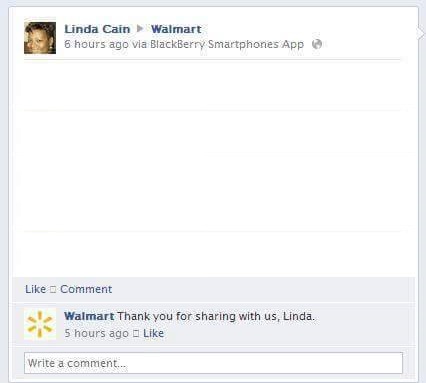Focus the "Write a comment..." field
This screenshot has width=426, height=383.
[213, 363]
